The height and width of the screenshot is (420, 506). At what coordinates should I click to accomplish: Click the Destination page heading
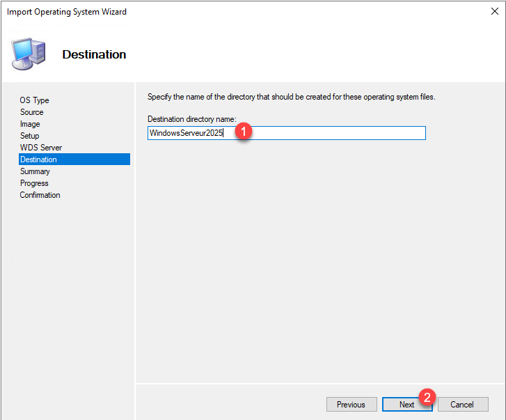(94, 54)
